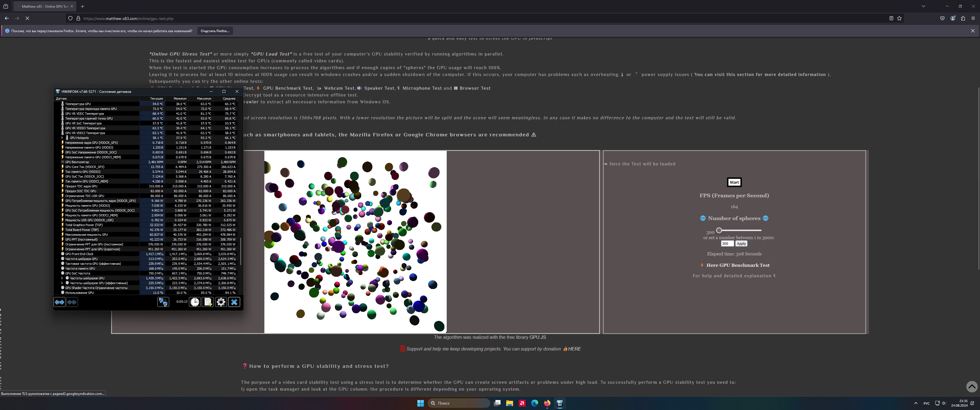Click the spheres number input field
The image size is (980, 410).
click(727, 244)
